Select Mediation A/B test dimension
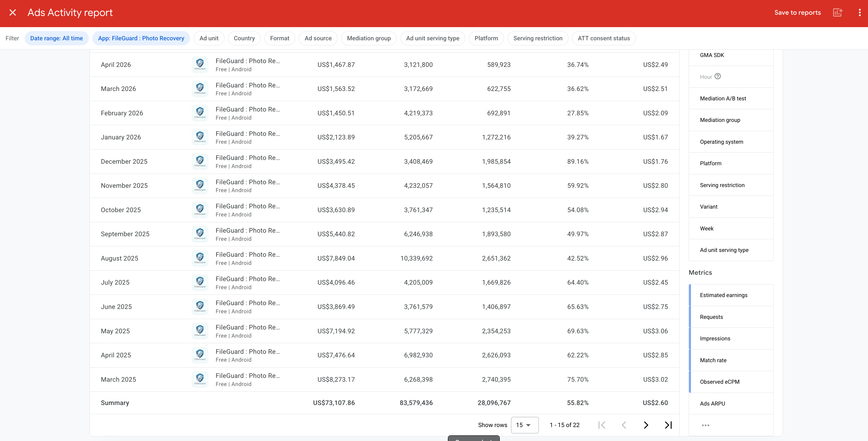Screen dimensions: 868x441 [731, 98]
